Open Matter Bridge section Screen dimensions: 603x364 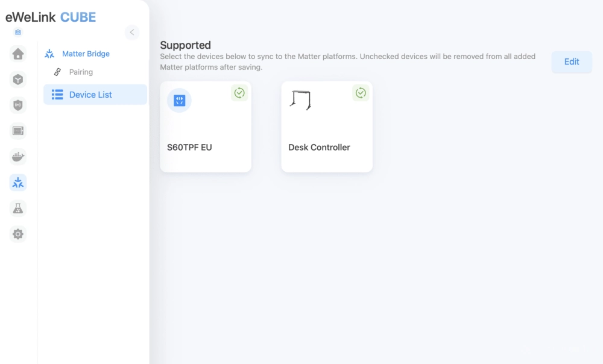pos(86,54)
